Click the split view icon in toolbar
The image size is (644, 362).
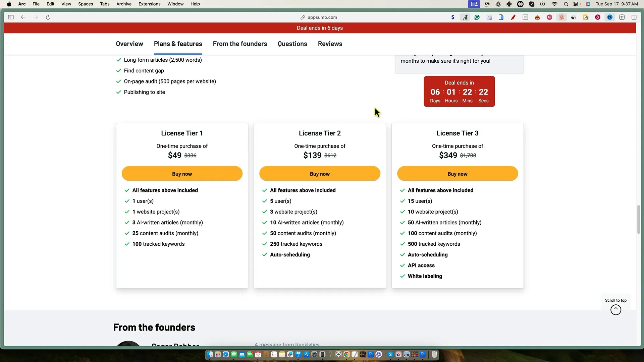(x=634, y=17)
